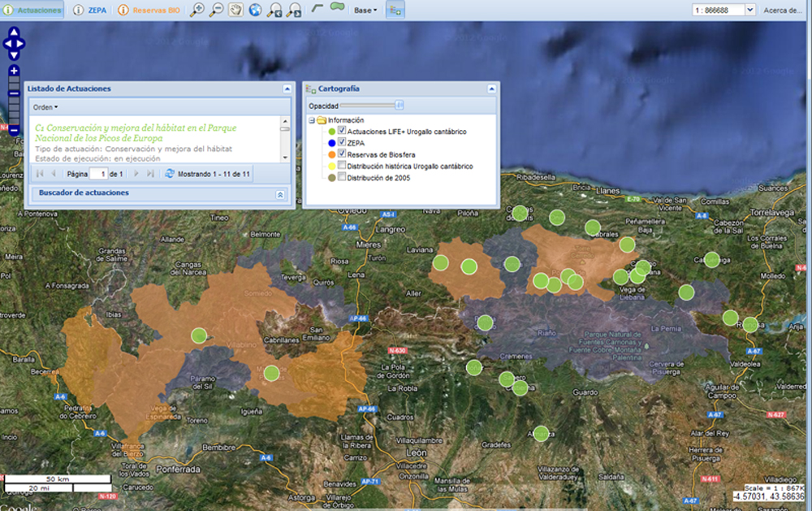This screenshot has height=511, width=812.
Task: Select the zoom out magnifier tool
Action: pyautogui.click(x=217, y=11)
